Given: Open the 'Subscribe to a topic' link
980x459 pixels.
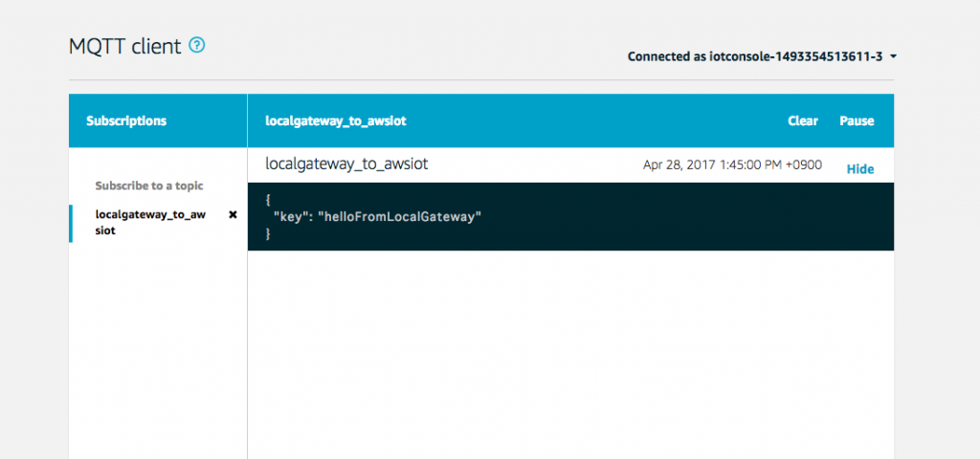Looking at the screenshot, I should [x=149, y=186].
